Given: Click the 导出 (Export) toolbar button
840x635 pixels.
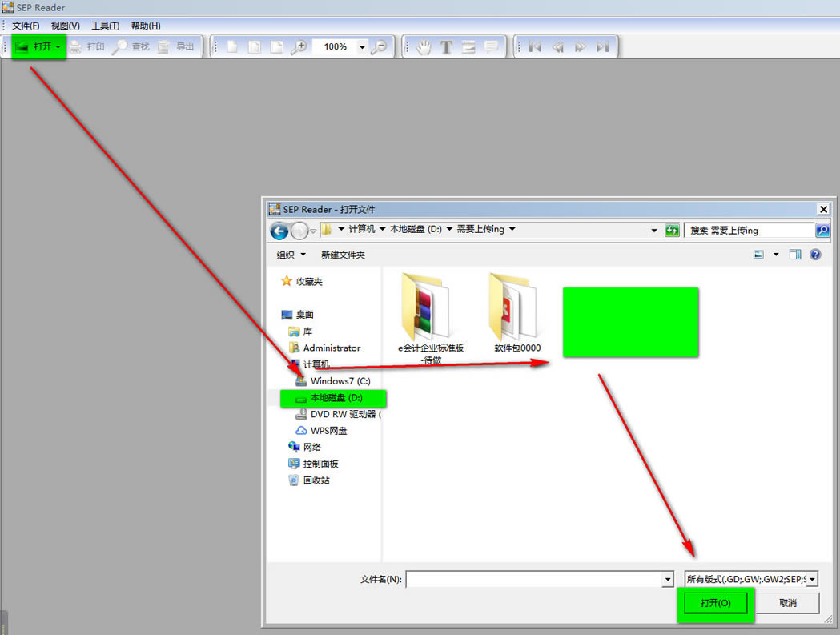Looking at the screenshot, I should (175, 47).
